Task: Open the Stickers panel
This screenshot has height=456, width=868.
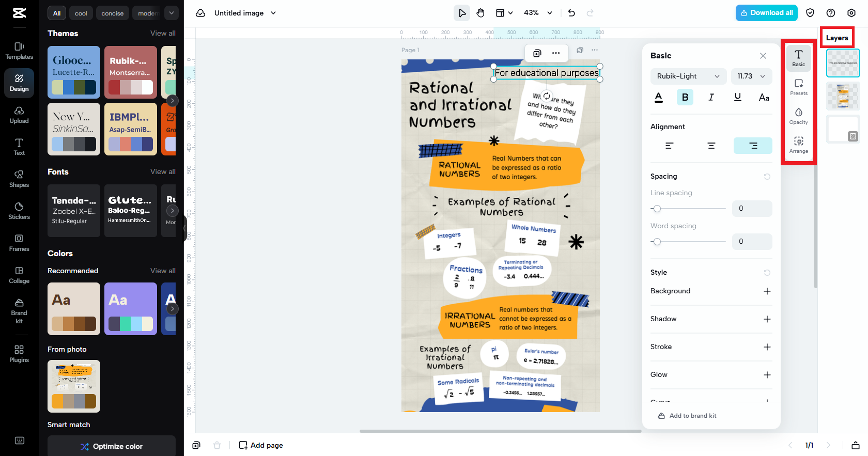Action: coord(19,210)
